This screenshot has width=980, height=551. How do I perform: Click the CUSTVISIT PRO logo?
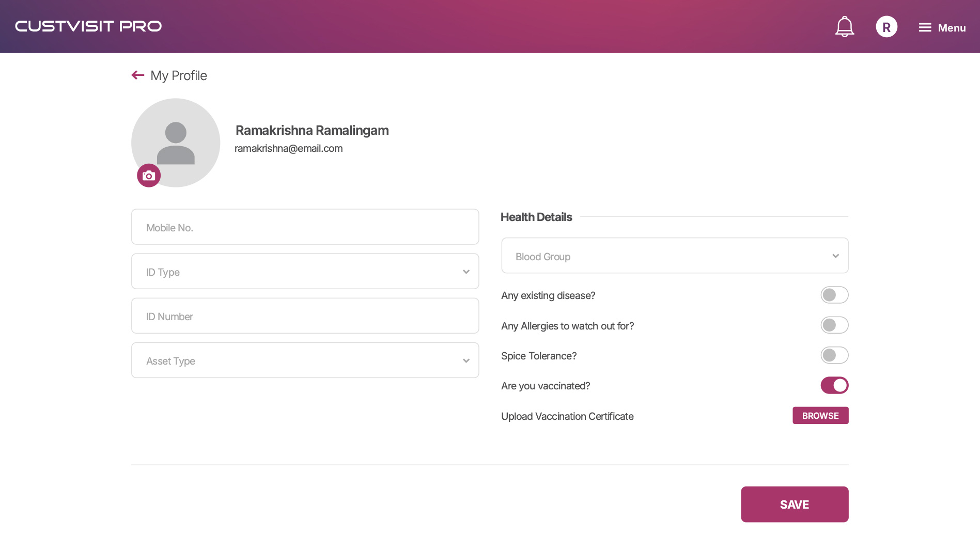coord(88,26)
